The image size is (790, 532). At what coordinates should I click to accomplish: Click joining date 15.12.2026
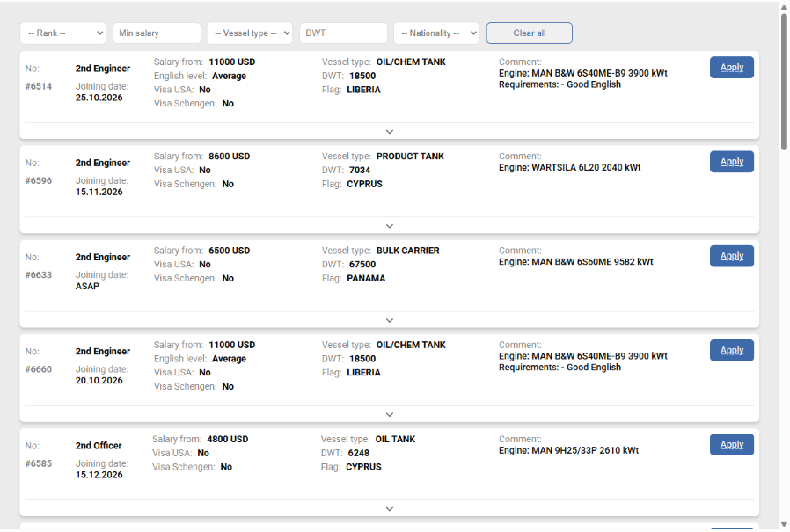point(99,475)
